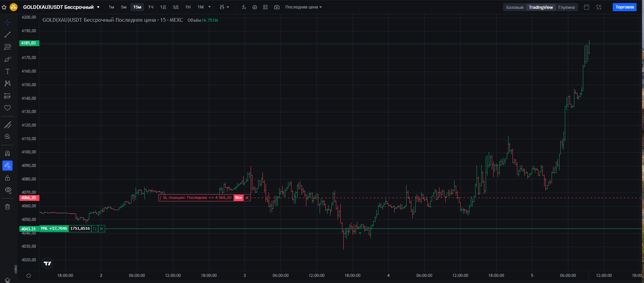Open the layout templates grid icon

point(266,7)
